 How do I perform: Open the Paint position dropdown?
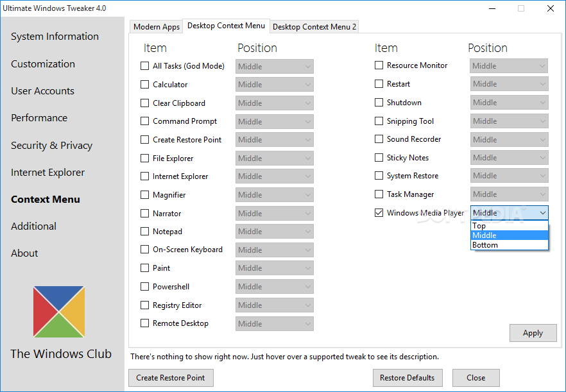pos(275,268)
